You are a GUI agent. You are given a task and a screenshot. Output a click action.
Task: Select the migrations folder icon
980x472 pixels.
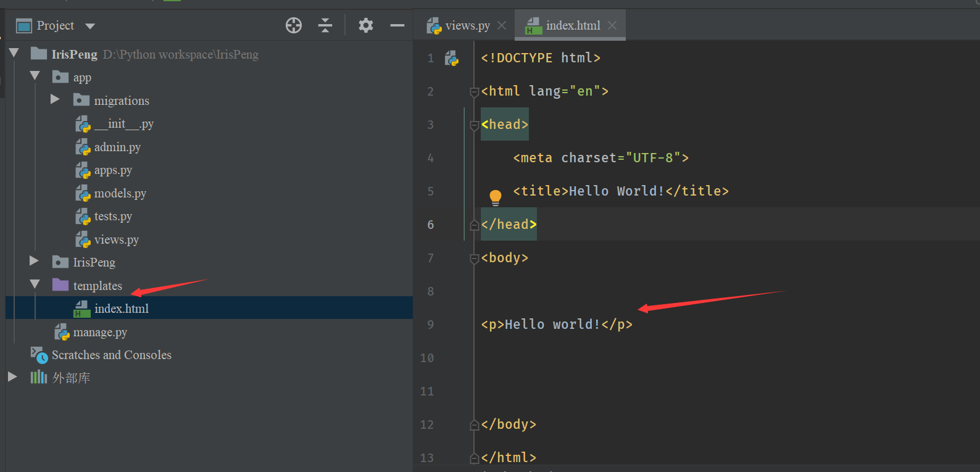coord(81,99)
